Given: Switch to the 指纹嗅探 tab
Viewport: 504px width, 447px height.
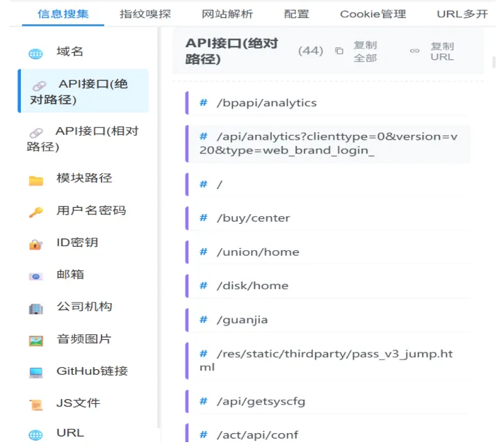Looking at the screenshot, I should point(145,14).
